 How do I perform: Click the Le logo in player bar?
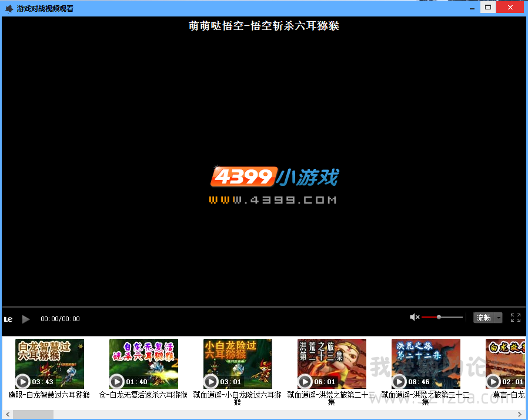tap(8, 319)
